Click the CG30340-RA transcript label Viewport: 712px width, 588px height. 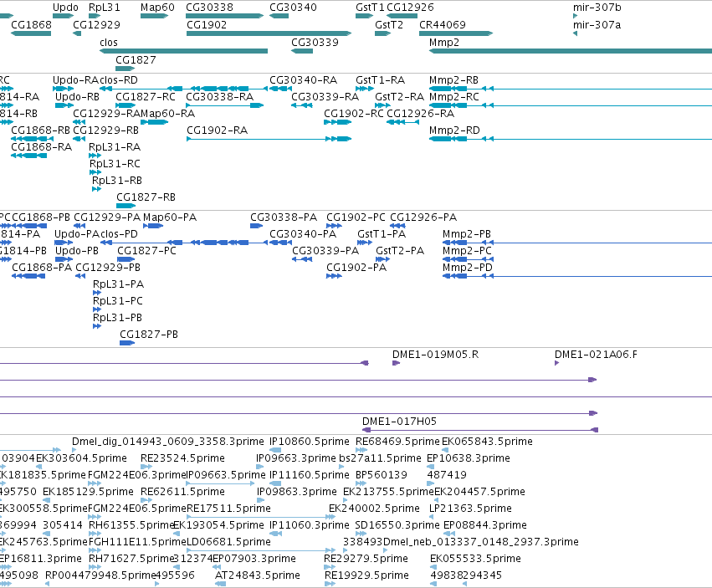[304, 80]
